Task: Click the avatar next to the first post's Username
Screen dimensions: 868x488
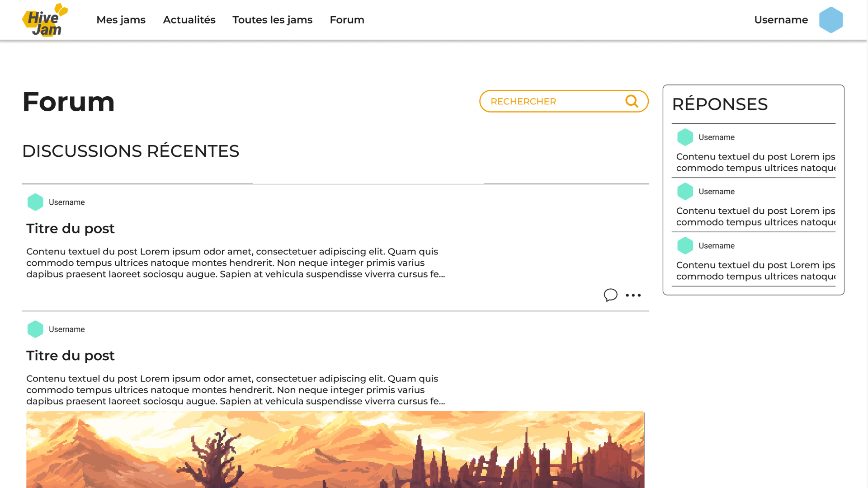Action: pyautogui.click(x=35, y=202)
